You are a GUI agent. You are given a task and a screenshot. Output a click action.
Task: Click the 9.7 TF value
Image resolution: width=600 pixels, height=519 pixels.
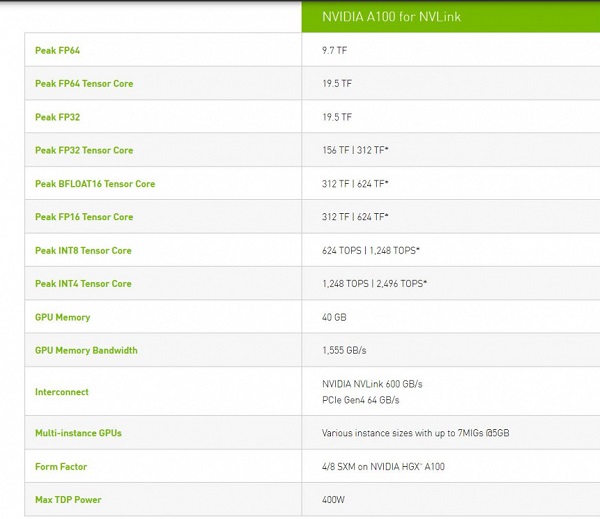[334, 51]
